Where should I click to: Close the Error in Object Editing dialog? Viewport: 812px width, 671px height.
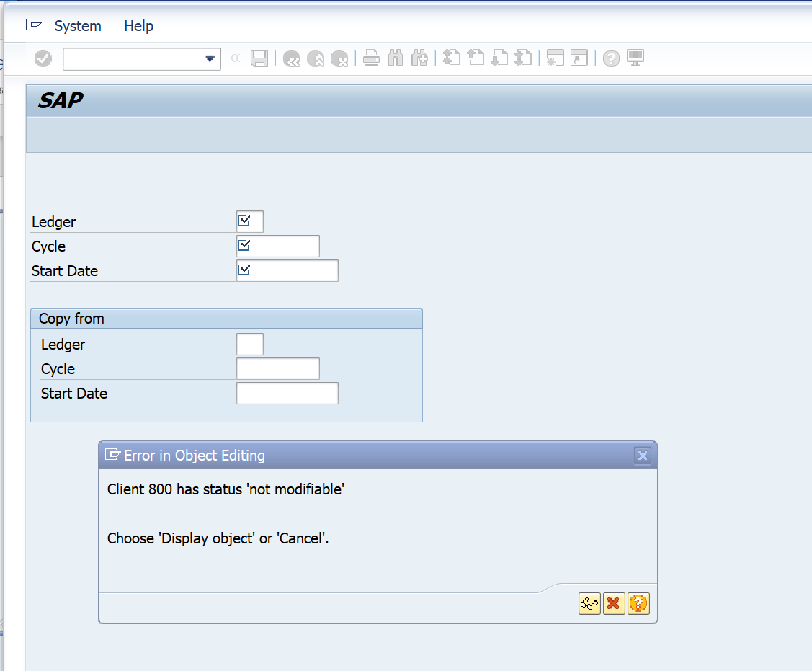(643, 456)
